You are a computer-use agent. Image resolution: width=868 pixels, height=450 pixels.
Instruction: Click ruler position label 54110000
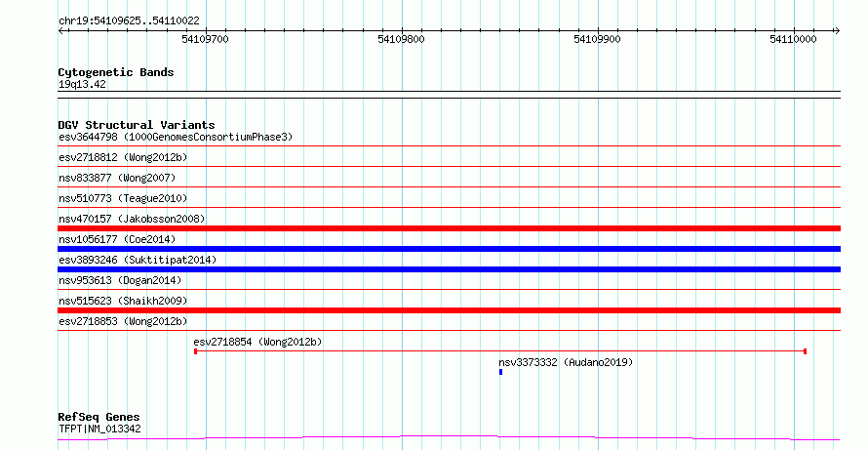(x=793, y=39)
